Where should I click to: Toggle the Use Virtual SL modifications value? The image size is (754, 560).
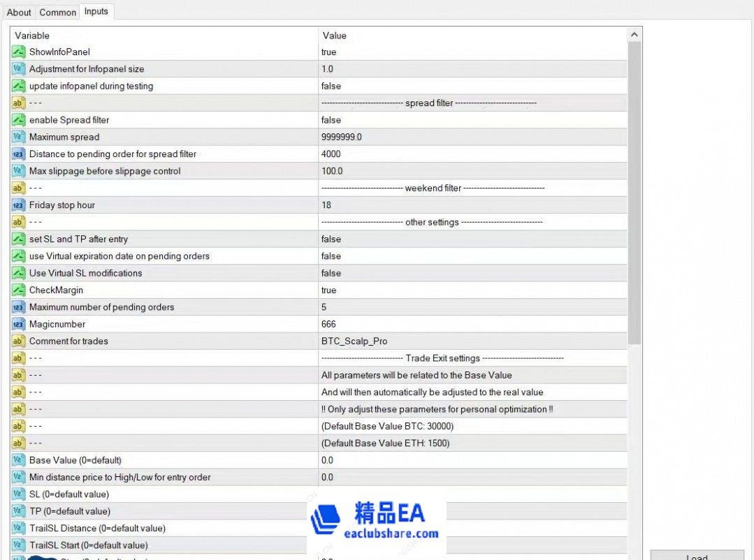pos(472,273)
